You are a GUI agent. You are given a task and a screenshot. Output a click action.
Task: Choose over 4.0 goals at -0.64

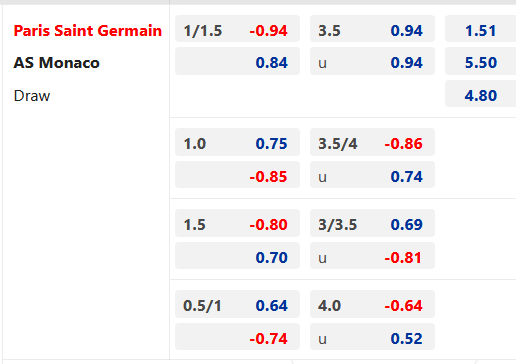click(372, 304)
